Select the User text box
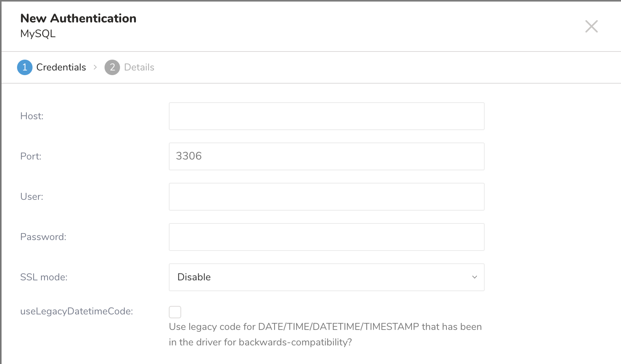621x364 pixels. pyautogui.click(x=326, y=197)
